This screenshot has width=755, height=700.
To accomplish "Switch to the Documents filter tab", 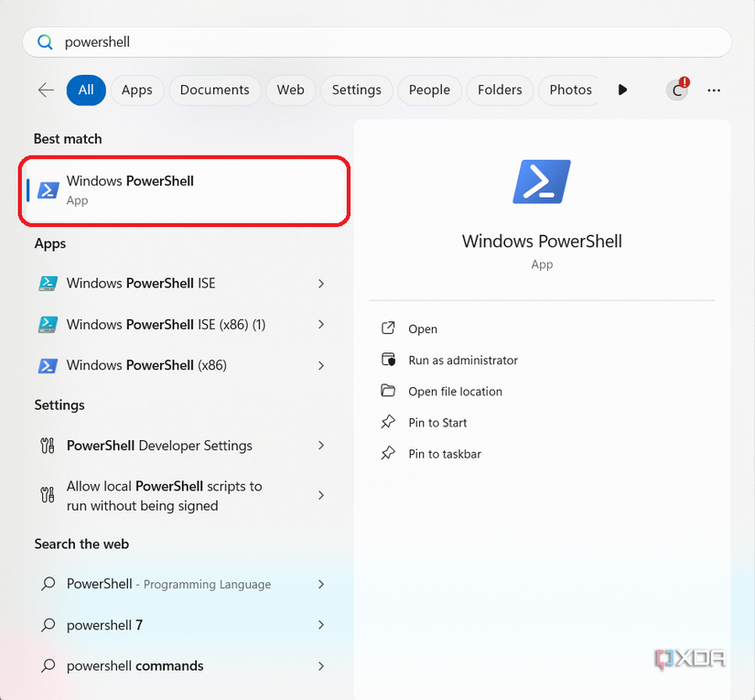I will click(x=214, y=90).
